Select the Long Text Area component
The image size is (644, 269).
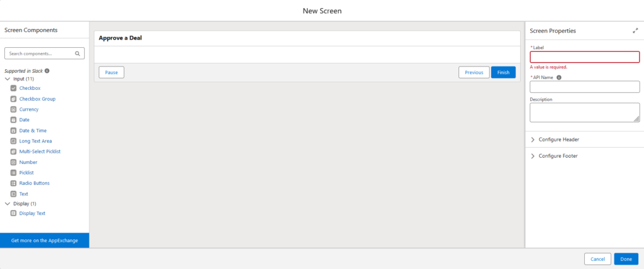click(x=35, y=141)
